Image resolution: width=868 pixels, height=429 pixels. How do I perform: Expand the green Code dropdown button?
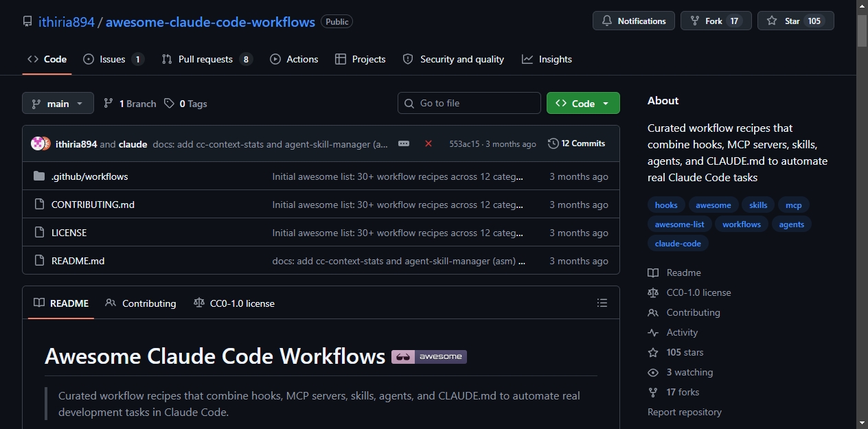(x=583, y=103)
